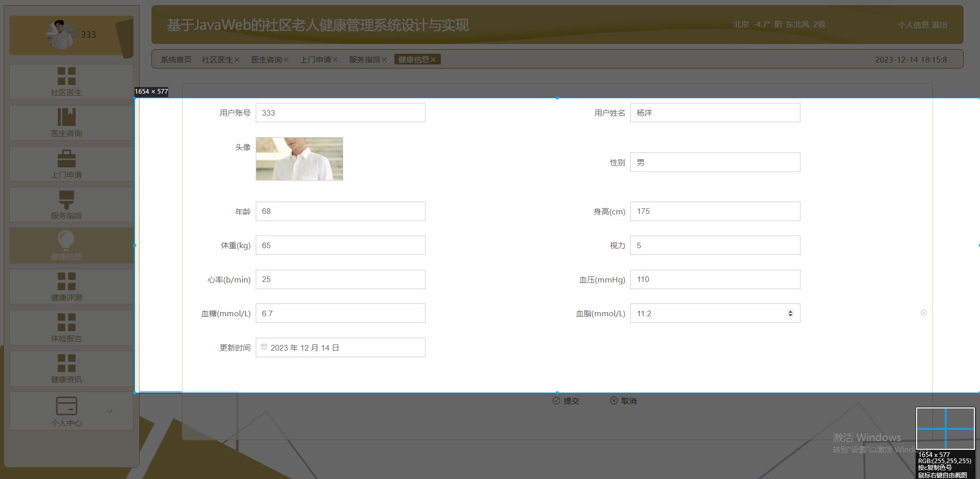Image resolution: width=980 pixels, height=479 pixels.
Task: Click 身高(cm) input field
Action: (715, 211)
